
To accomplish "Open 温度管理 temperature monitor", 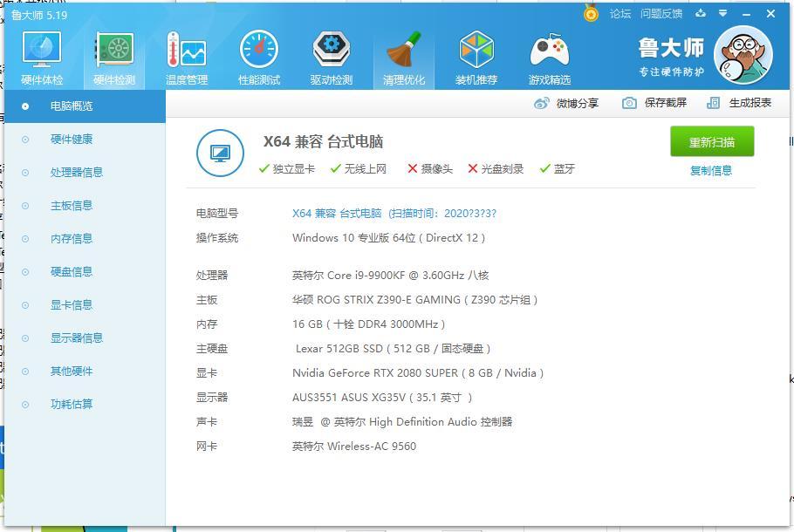I will coord(186,55).
